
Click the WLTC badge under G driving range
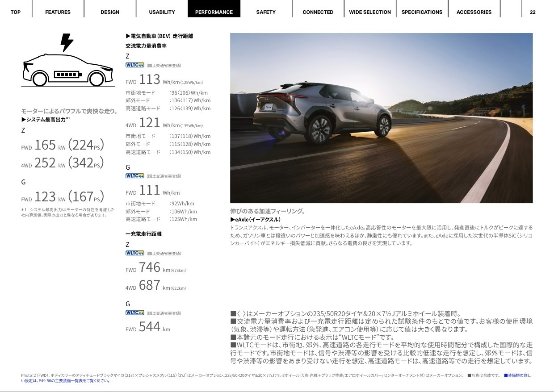click(x=134, y=313)
